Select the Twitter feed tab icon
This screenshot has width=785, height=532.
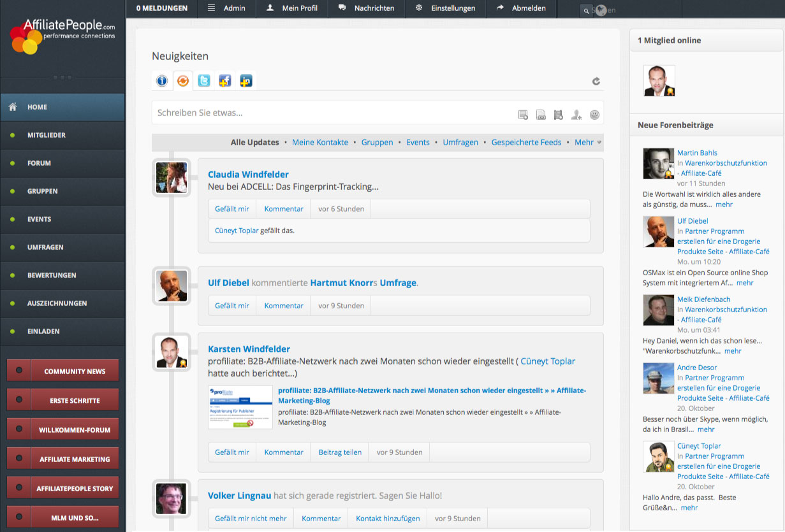click(x=203, y=81)
